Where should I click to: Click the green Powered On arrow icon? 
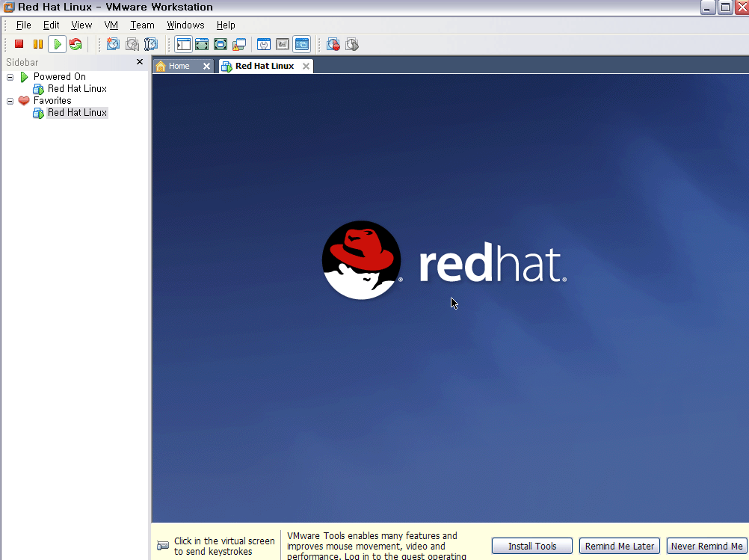click(24, 77)
